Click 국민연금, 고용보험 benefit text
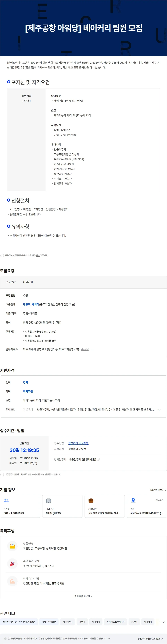The image size is (167, 644). (45, 548)
